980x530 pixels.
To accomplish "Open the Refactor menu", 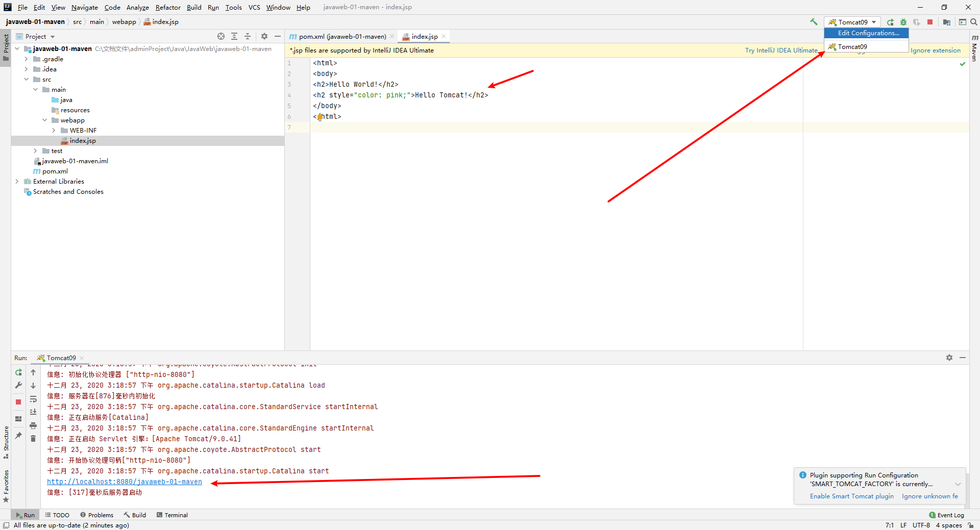I will pos(168,7).
